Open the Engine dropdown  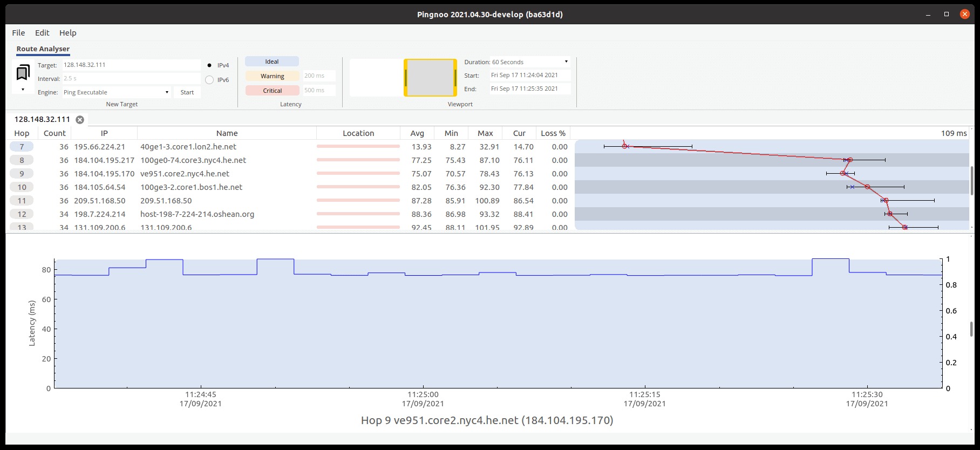coord(117,92)
